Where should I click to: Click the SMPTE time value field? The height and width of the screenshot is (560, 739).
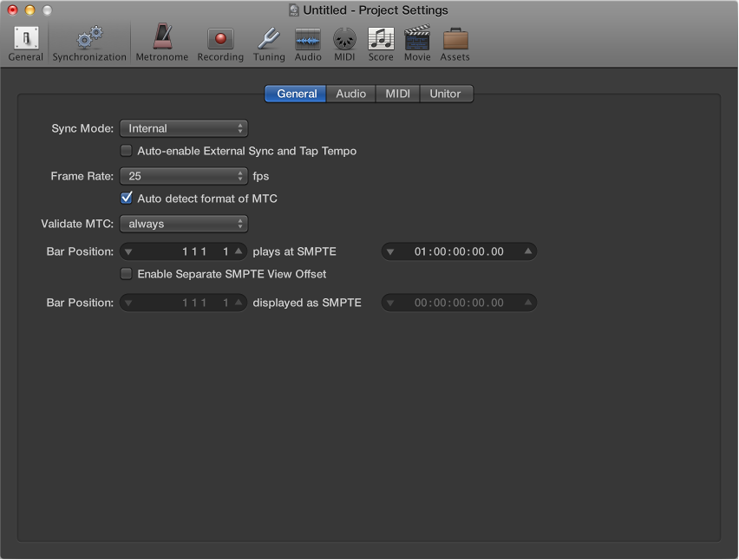tap(458, 251)
